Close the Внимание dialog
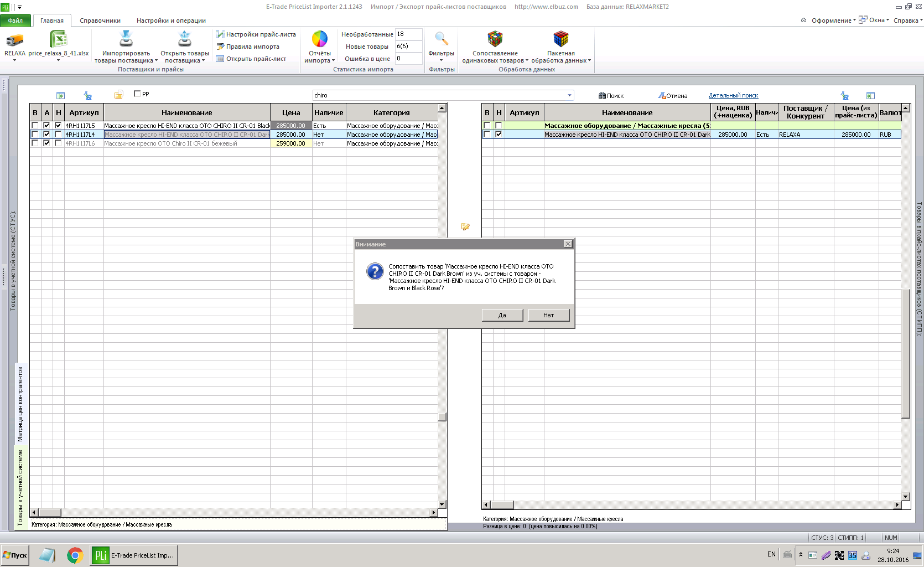Screen dimensions: 924x567 pyautogui.click(x=568, y=244)
